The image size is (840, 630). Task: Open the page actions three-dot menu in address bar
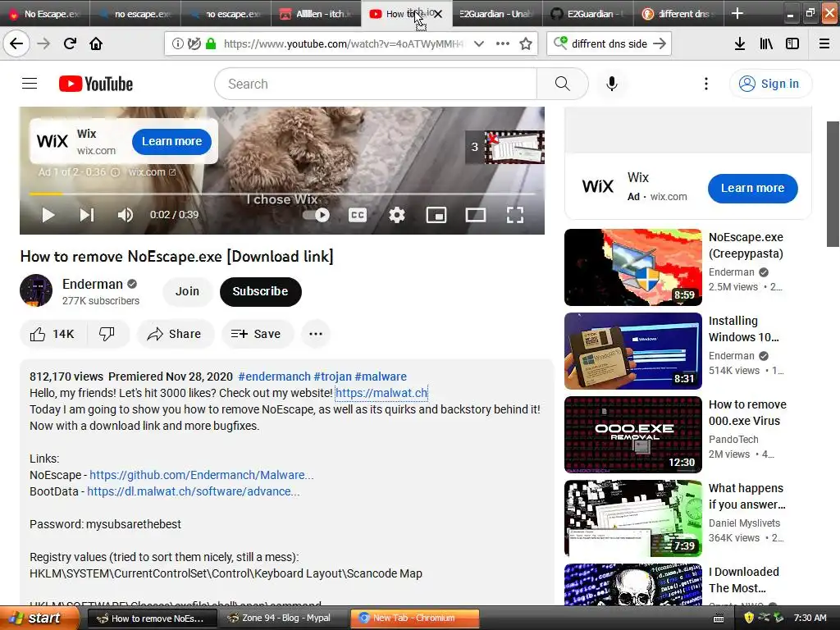click(502, 43)
